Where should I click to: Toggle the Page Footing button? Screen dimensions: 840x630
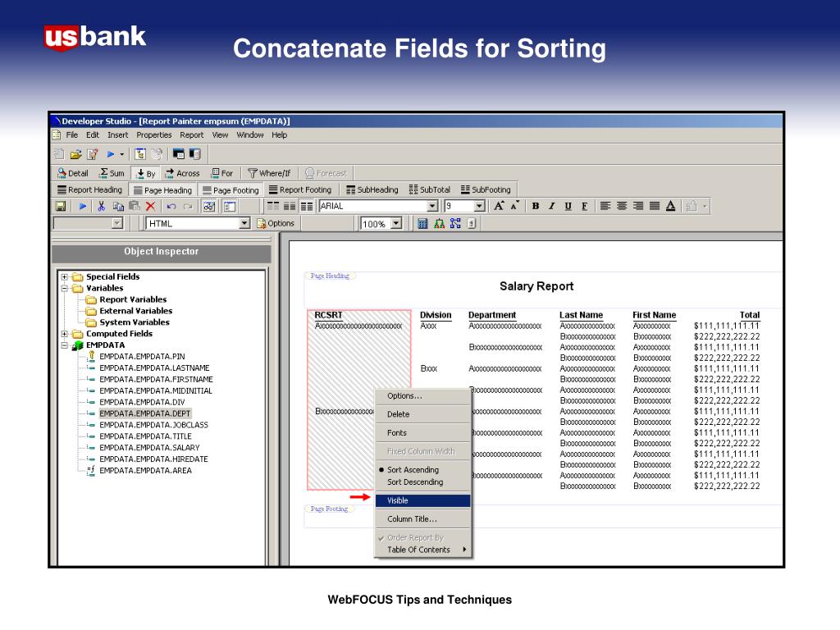pos(231,190)
